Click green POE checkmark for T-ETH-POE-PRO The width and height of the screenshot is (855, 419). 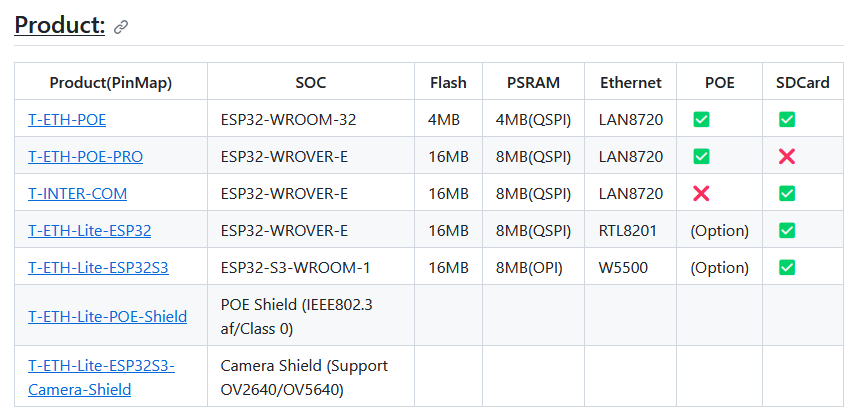pyautogui.click(x=701, y=157)
